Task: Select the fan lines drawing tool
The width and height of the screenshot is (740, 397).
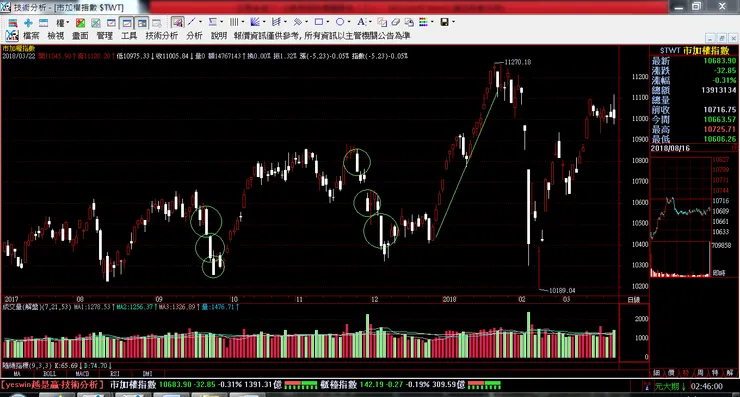Action: 255,22
